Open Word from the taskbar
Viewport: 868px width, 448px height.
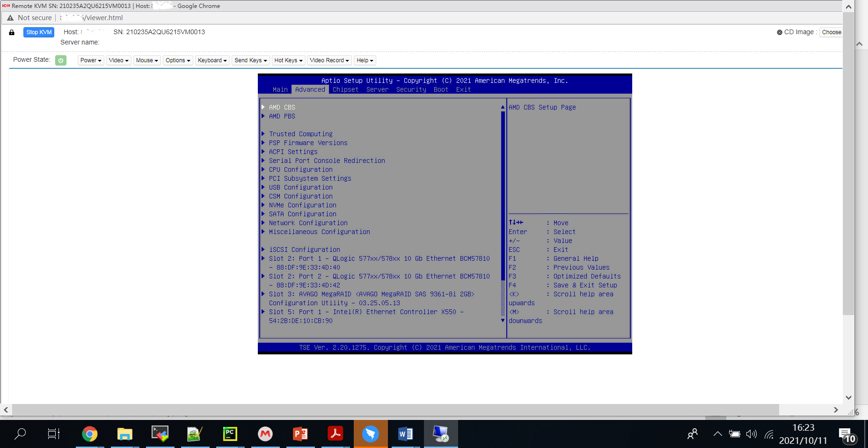tap(405, 434)
